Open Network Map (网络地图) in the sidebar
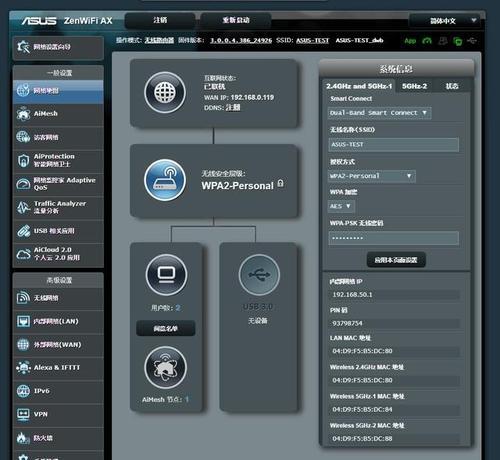Screen dimensions: 500x460 coord(58,91)
